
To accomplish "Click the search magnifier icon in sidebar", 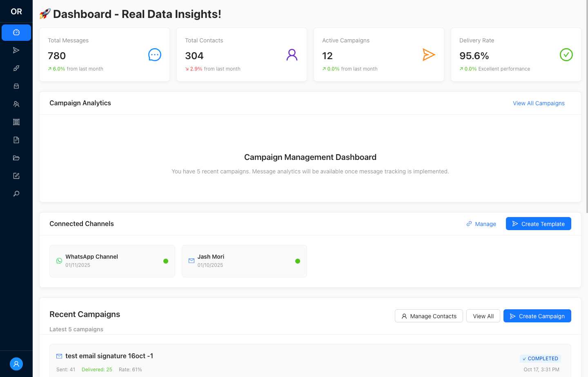I will pos(16,194).
